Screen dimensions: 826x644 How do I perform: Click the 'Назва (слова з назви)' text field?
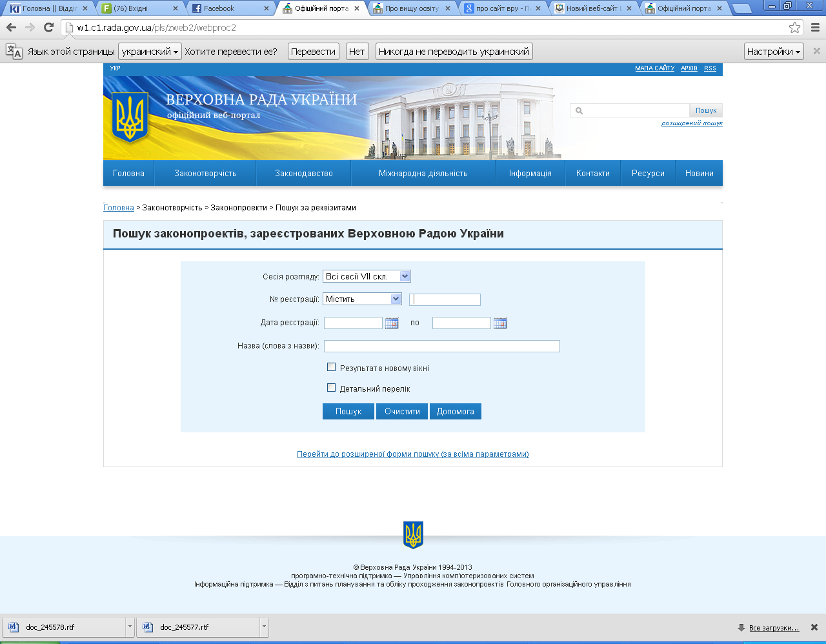442,346
